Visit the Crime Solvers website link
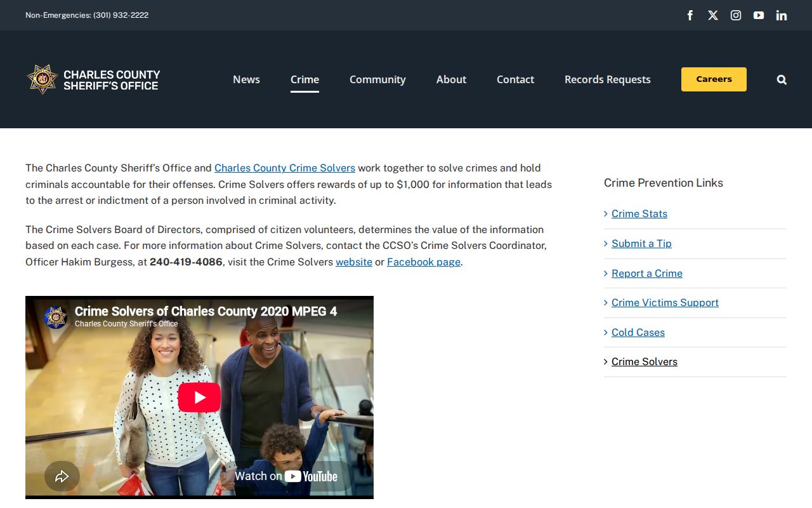Screen dimensions: 812x508 click(x=354, y=262)
